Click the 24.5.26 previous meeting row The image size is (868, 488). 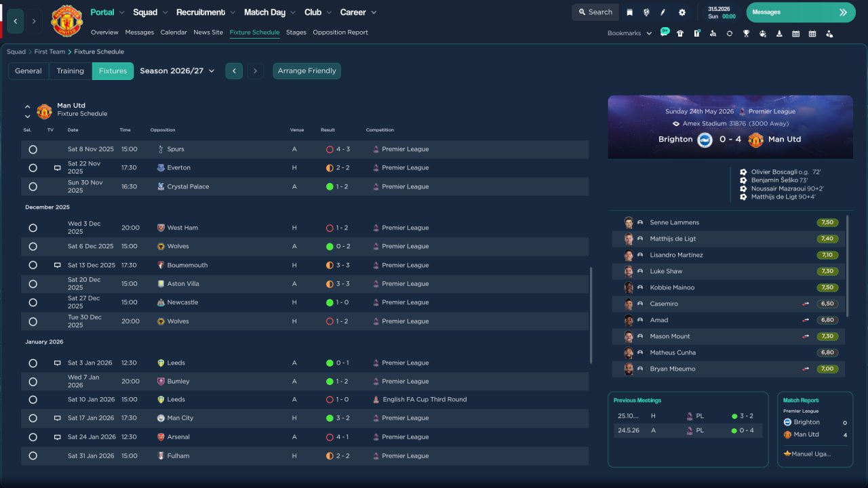click(688, 430)
